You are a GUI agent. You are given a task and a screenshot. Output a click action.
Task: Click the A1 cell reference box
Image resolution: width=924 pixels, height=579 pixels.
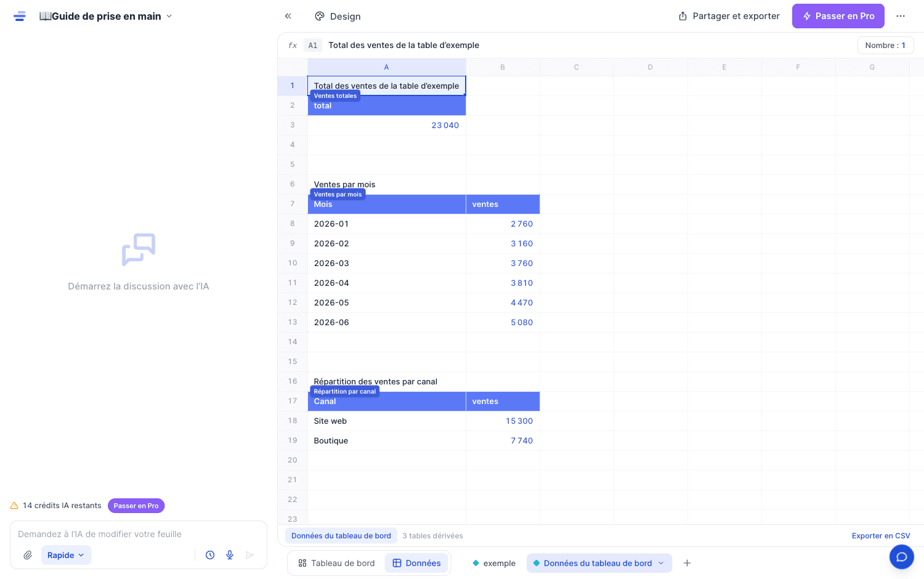click(x=313, y=45)
